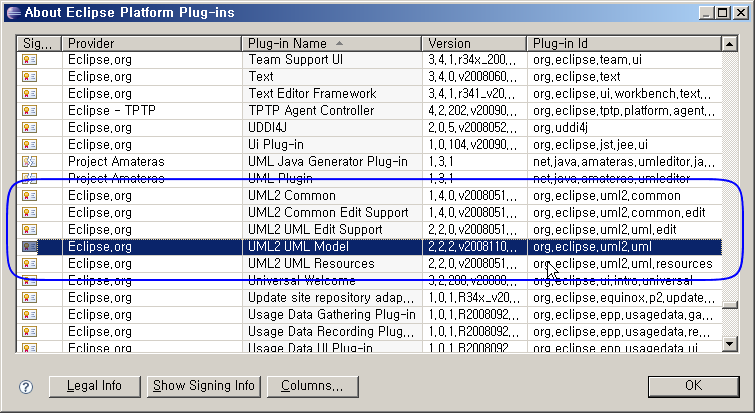The image size is (755, 413).
Task: Open the Columns... configuration button
Action: (x=312, y=386)
